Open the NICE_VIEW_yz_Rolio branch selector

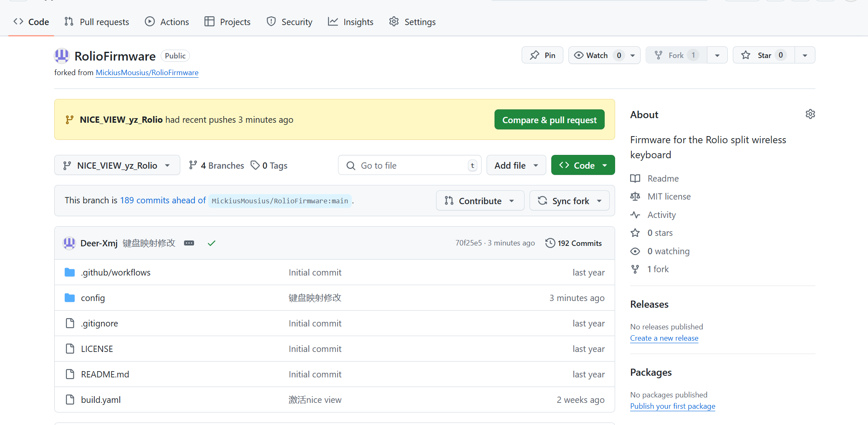pos(117,165)
